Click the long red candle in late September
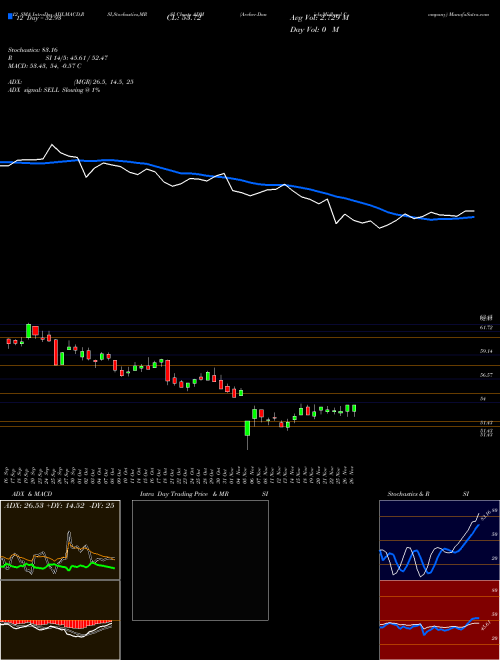The width and height of the screenshot is (500, 660). 56,352
